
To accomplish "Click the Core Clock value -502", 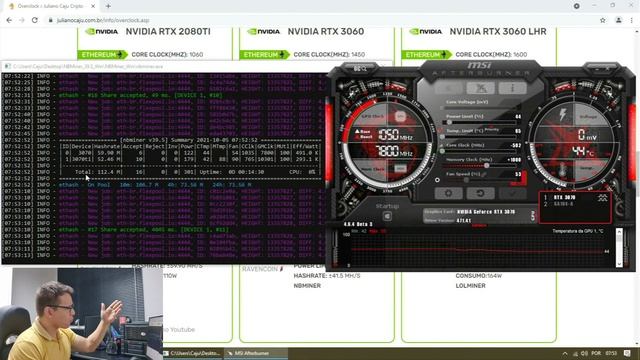I will [x=516, y=145].
